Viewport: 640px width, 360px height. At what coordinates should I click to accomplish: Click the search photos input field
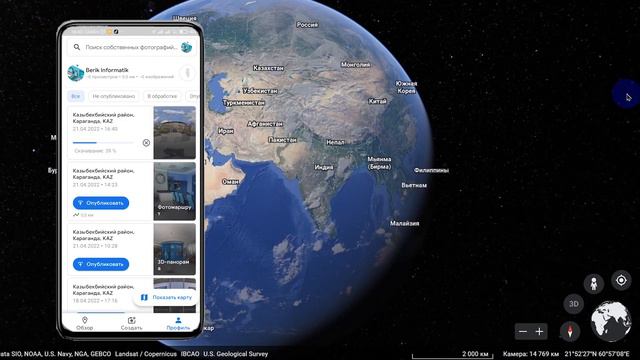(131, 47)
